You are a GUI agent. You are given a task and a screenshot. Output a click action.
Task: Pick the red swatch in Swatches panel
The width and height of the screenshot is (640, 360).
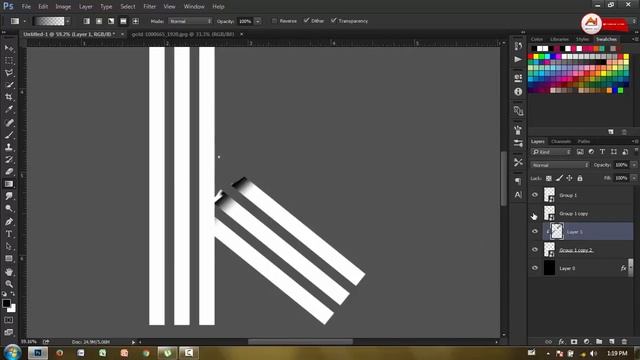pyautogui.click(x=531, y=57)
